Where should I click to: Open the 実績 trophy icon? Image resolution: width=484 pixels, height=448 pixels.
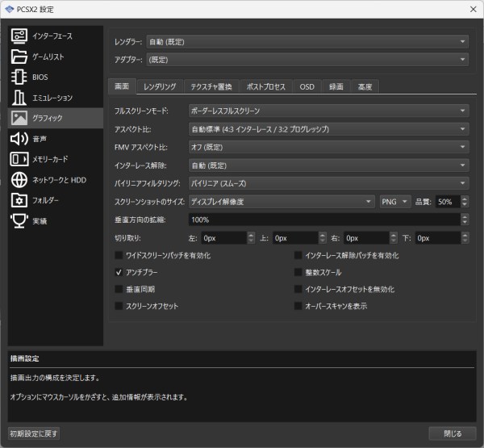[19, 221]
